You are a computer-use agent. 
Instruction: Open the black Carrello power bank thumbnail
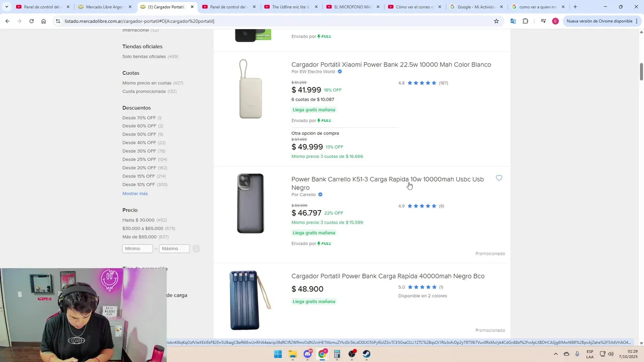point(251,203)
